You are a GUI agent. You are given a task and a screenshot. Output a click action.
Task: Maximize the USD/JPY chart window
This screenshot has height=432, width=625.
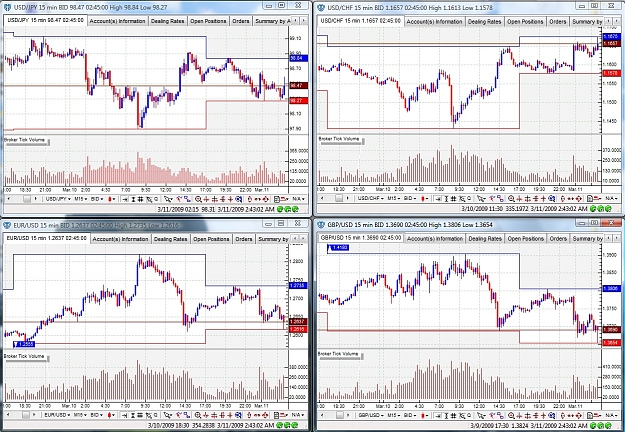point(282,5)
